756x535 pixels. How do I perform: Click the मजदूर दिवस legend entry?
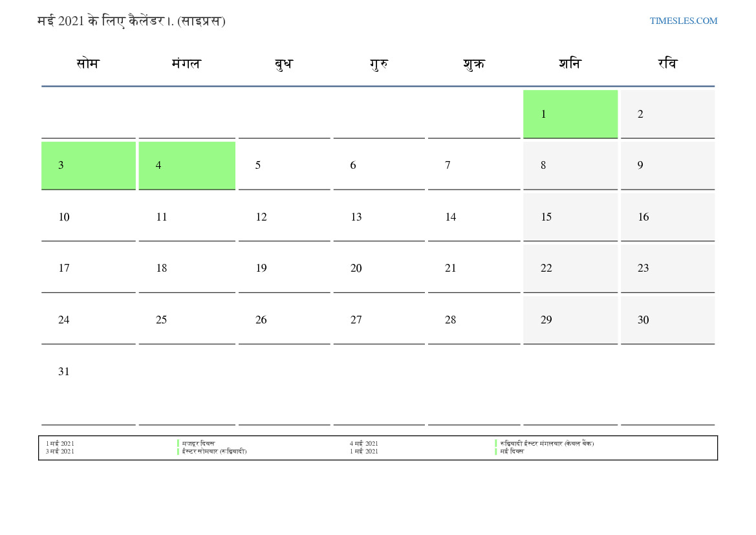pos(199,443)
